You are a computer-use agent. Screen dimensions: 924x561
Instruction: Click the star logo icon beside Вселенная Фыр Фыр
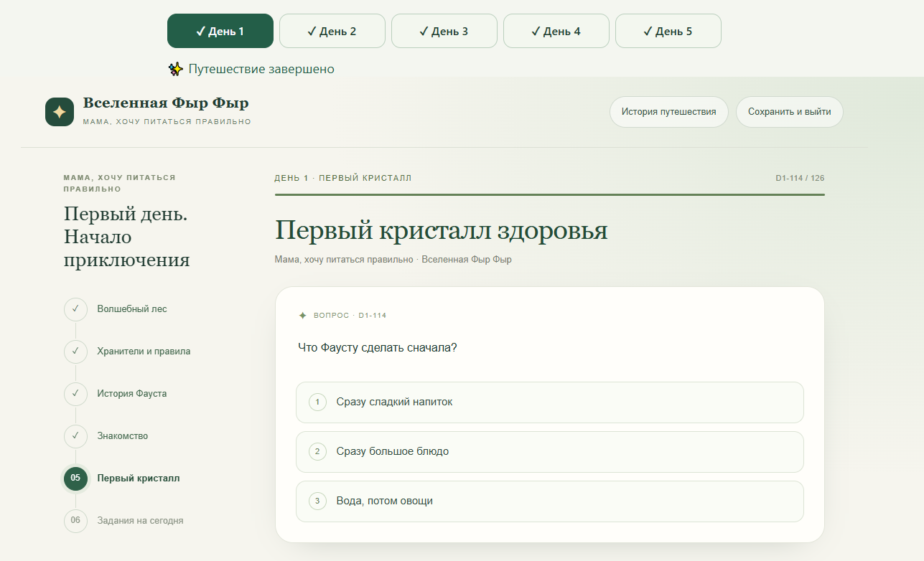[60, 112]
